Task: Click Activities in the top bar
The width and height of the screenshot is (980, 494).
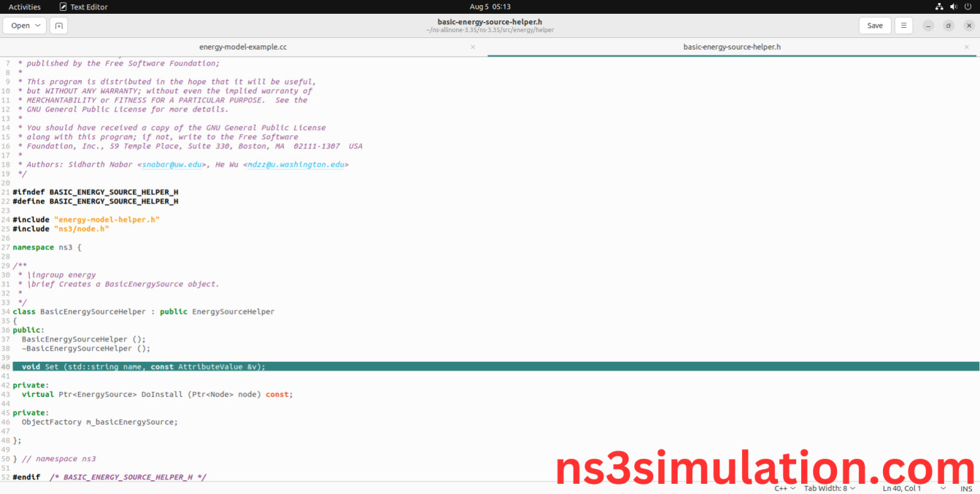Action: click(x=25, y=7)
